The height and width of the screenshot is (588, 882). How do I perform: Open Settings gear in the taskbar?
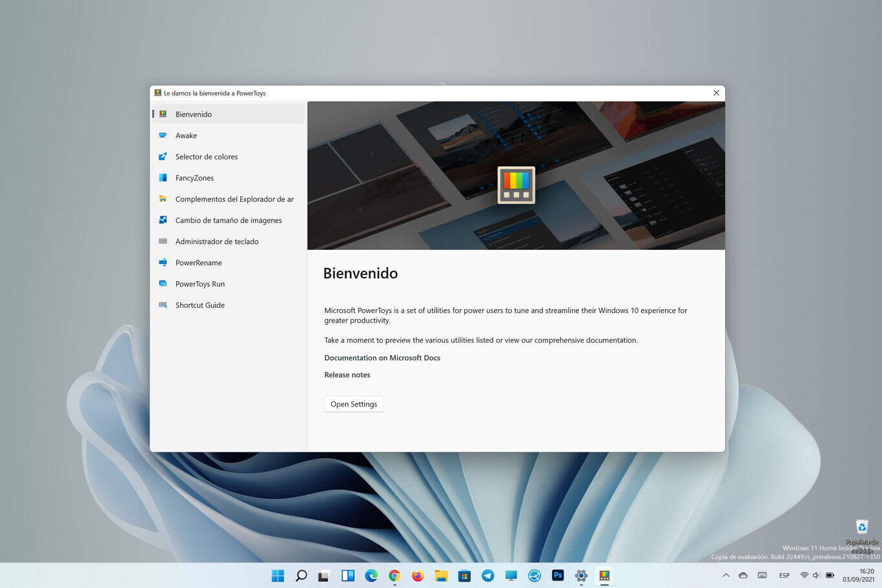pos(581,576)
